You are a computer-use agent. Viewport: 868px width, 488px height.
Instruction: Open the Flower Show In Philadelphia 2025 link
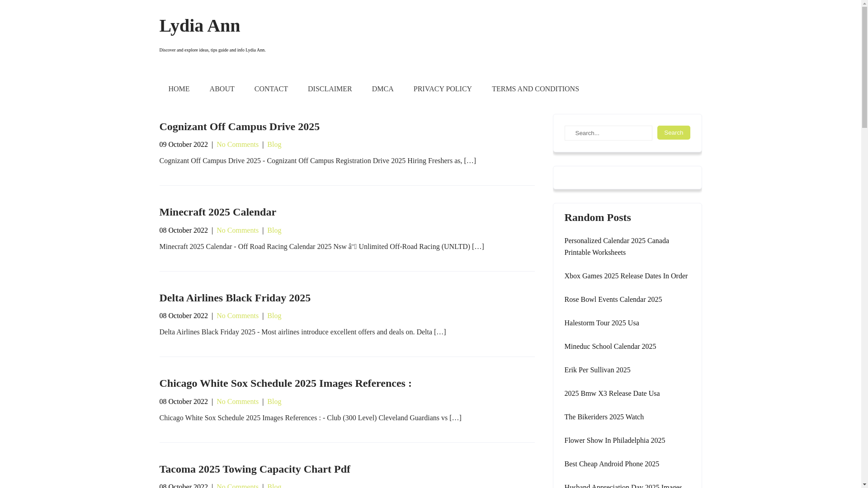click(x=614, y=441)
